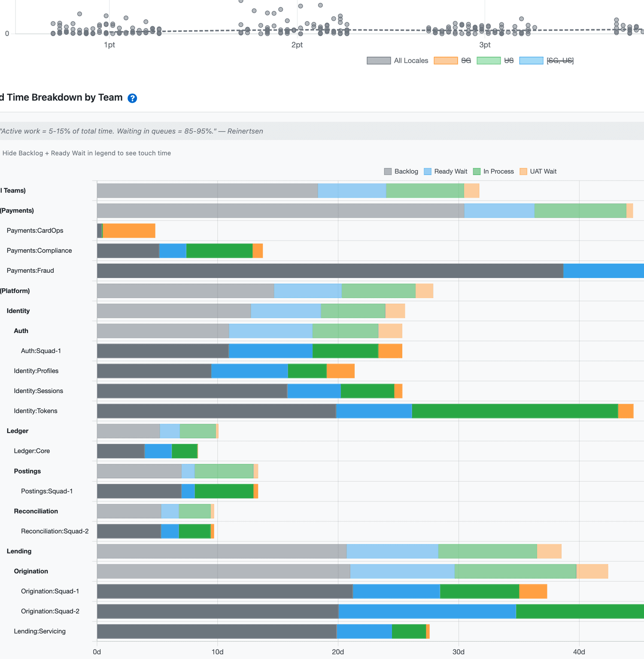
Task: Click the Auth:Squad-1 blue Ready Wait bar
Action: pos(270,351)
